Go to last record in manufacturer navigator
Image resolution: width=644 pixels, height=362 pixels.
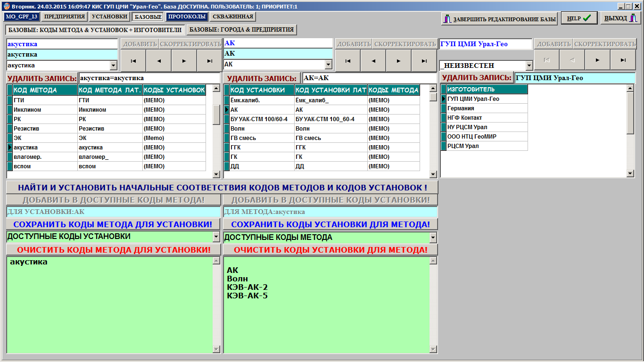coord(623,60)
